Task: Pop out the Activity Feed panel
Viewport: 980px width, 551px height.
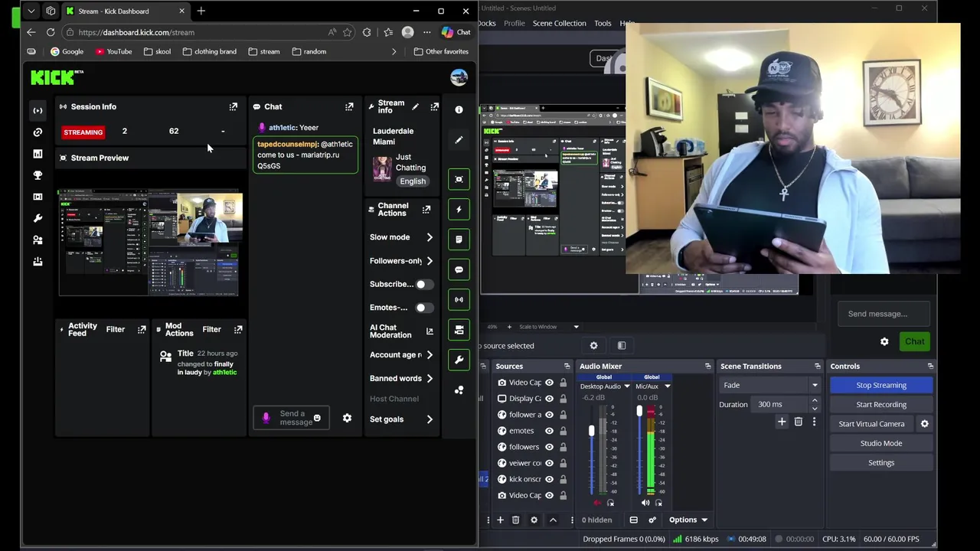Action: [x=142, y=329]
